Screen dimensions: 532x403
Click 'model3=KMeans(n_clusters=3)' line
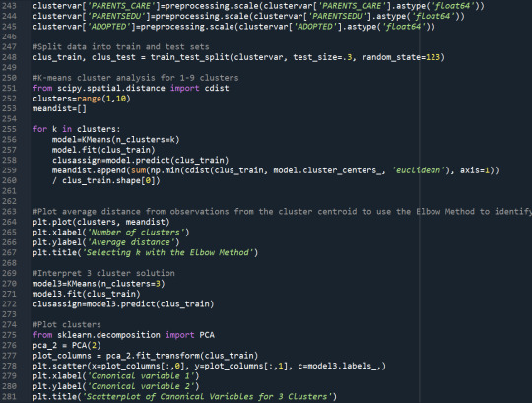[99, 284]
